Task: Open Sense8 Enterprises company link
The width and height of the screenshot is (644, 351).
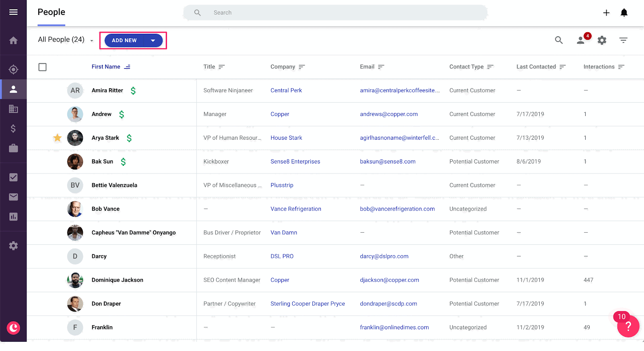Action: click(295, 162)
